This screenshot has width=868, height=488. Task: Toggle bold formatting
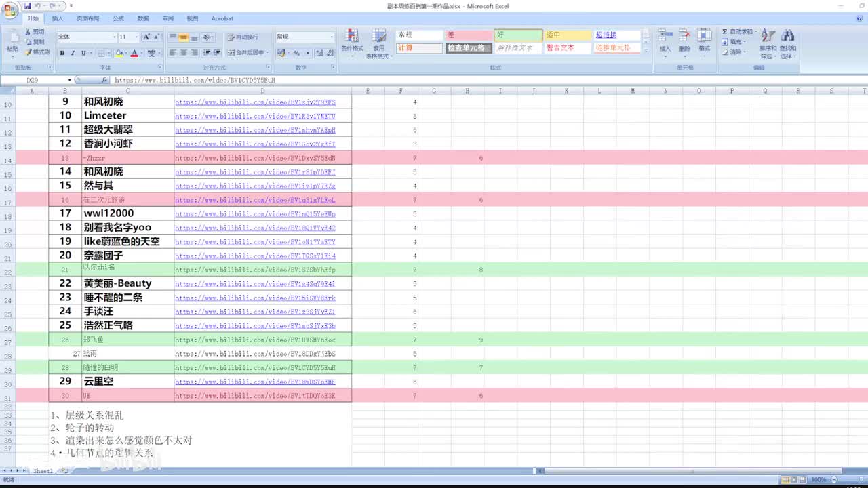62,53
